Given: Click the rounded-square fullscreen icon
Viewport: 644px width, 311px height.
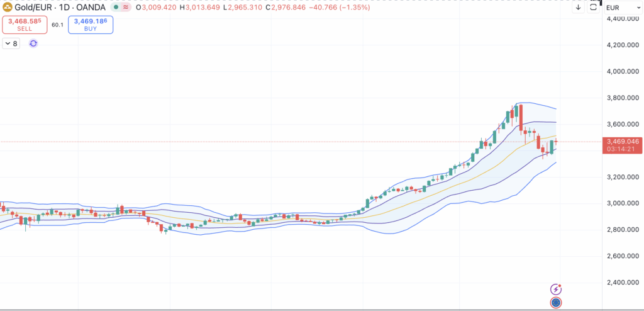Looking at the screenshot, I should coord(593,7).
